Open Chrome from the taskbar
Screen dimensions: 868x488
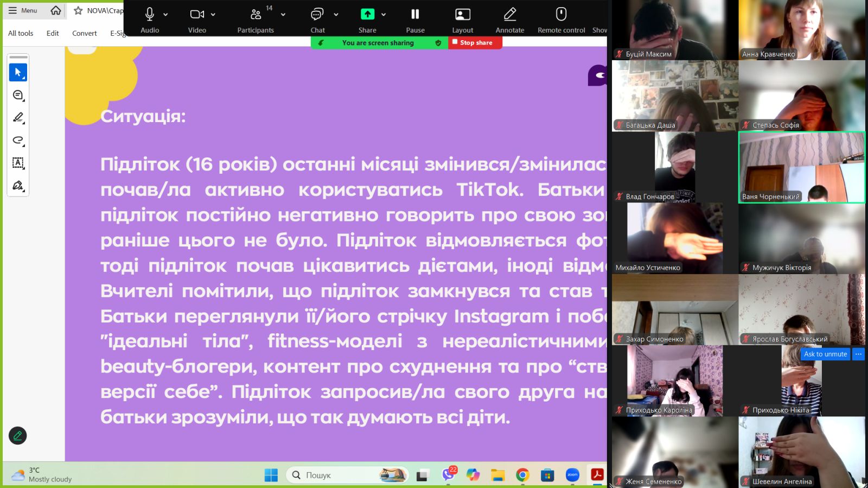click(x=522, y=475)
